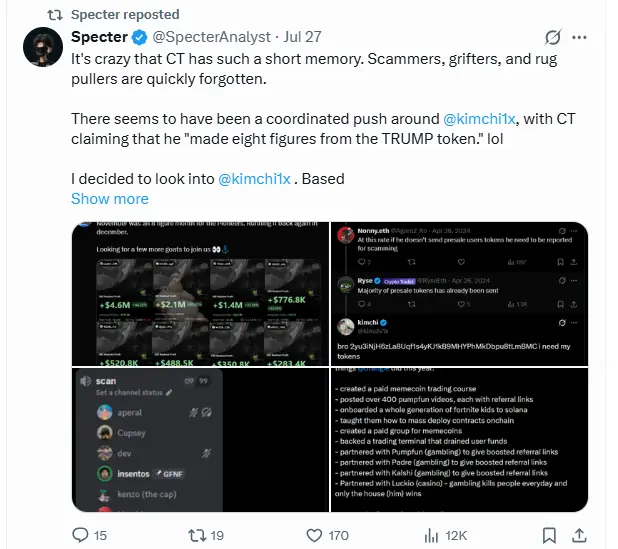Image resolution: width=618 pixels, height=549 pixels.
Task: Click Specter's verified badge icon
Action: [x=139, y=37]
